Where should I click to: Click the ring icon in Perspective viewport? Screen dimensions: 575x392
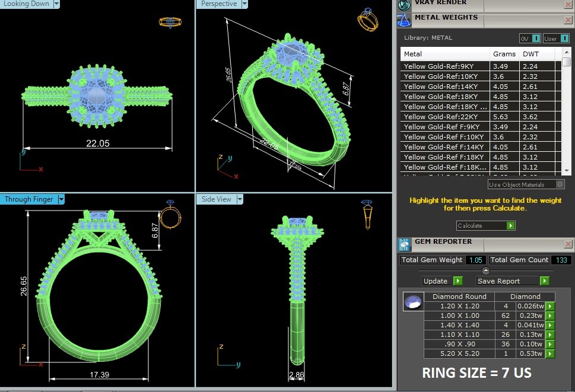[367, 20]
